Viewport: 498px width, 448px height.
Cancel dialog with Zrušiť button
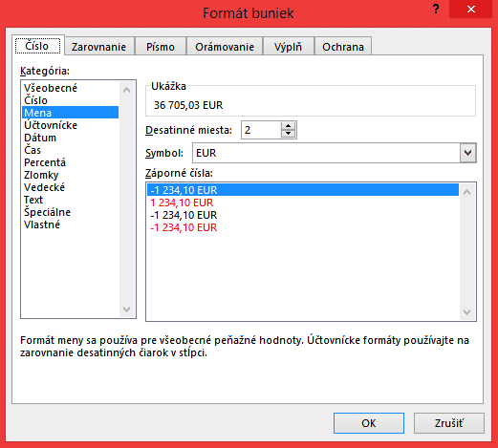pos(449,423)
